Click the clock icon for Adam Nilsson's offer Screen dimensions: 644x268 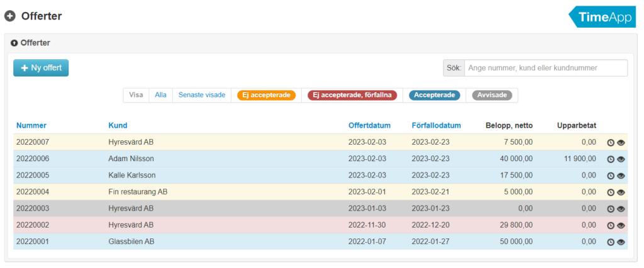click(610, 159)
